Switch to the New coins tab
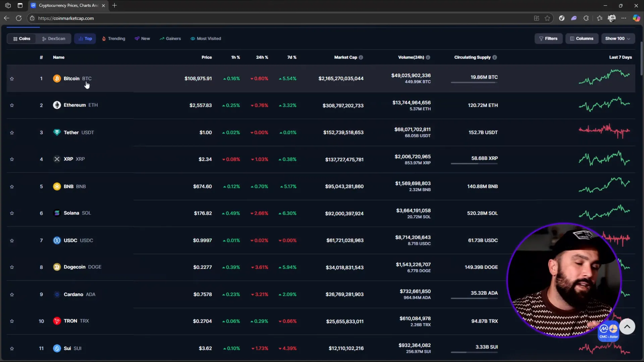 click(x=142, y=39)
